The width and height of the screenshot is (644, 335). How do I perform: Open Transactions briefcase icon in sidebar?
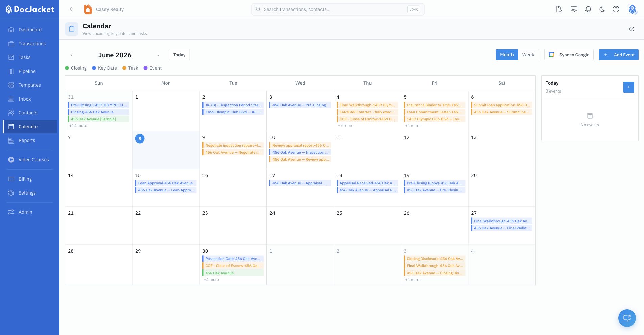11,44
